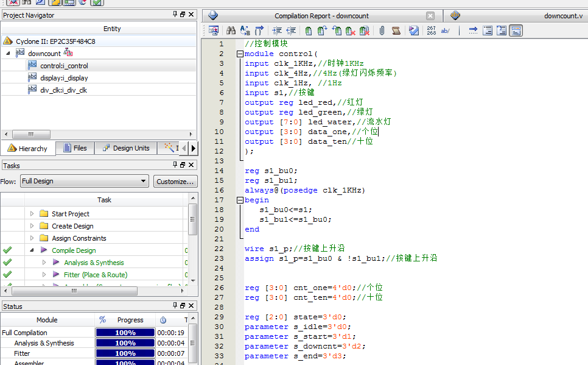The image size is (588, 365).
Task: Select the display:i_display entity
Action: click(x=64, y=78)
